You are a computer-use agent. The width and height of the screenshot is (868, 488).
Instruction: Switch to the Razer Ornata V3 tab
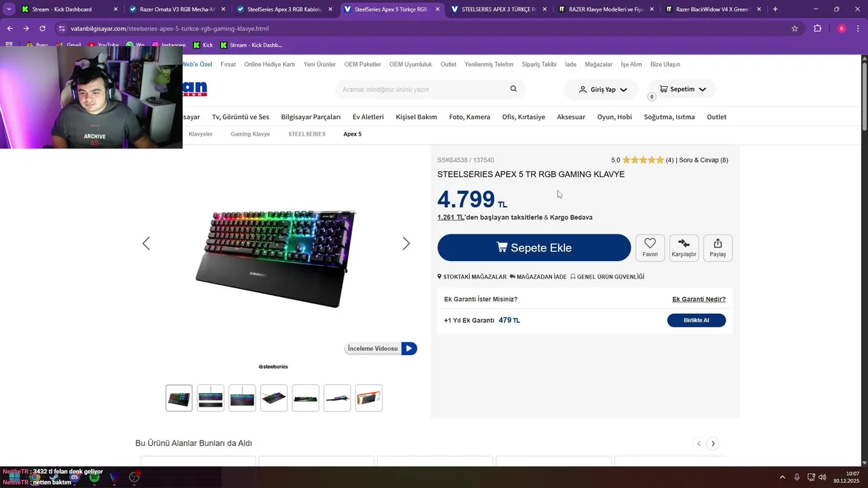tap(177, 9)
